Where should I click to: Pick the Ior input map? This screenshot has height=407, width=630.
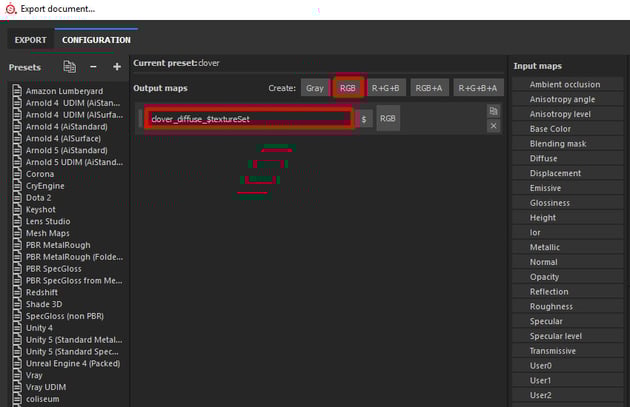[x=567, y=233]
